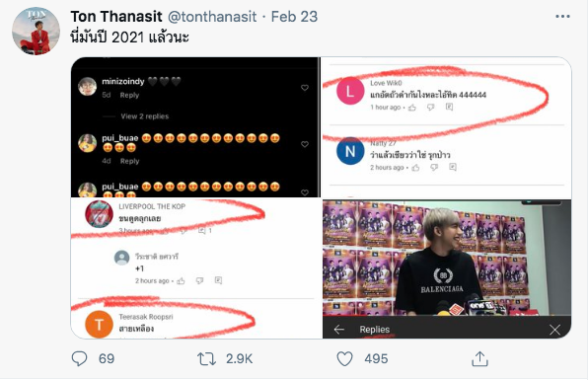This screenshot has height=380, width=588.
Task: Open the tweet's three-dot more menu
Action: pyautogui.click(x=562, y=17)
